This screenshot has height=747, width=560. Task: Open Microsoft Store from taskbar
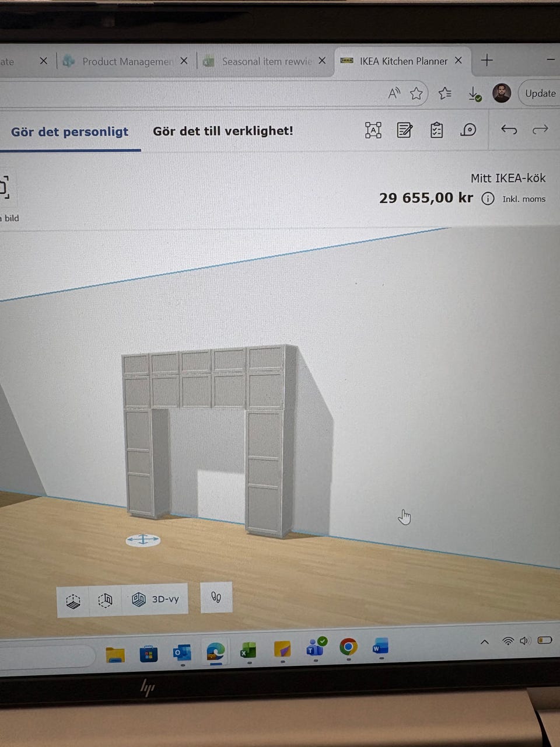pyautogui.click(x=149, y=654)
